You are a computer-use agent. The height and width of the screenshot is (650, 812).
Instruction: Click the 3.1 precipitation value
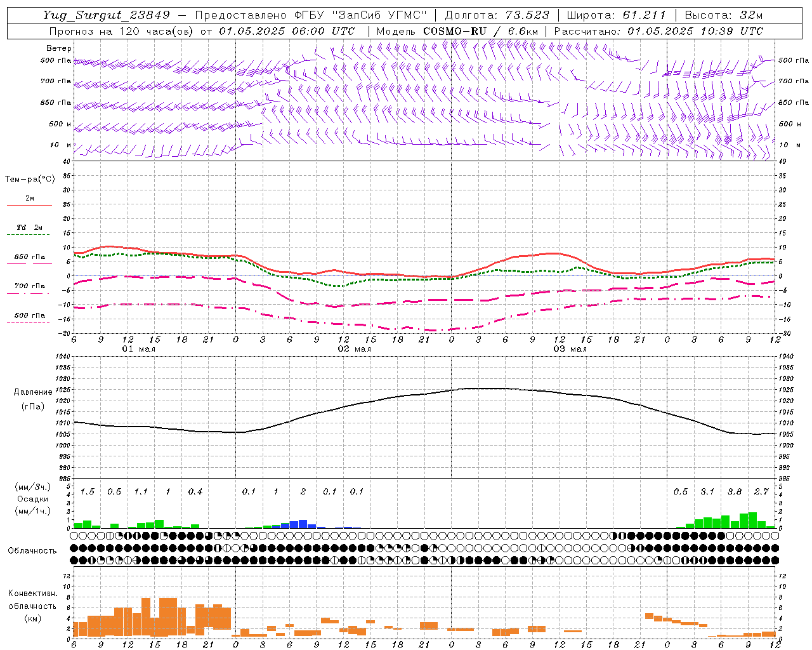tap(707, 492)
